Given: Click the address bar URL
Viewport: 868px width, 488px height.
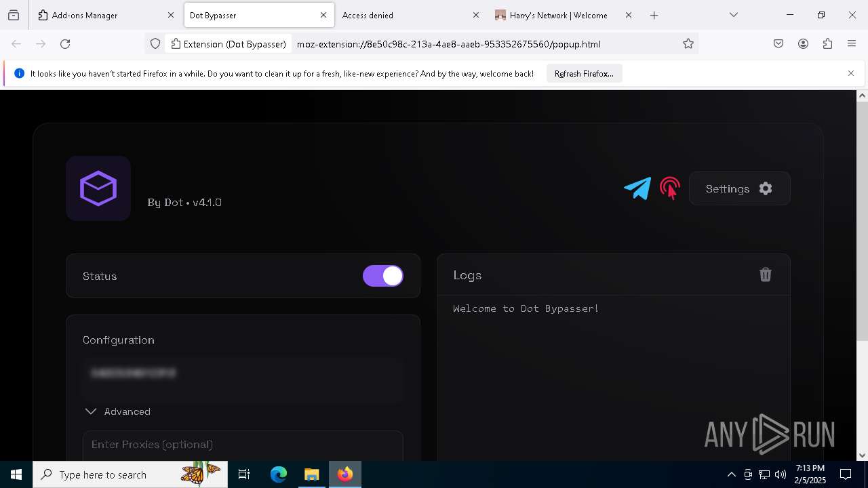Looking at the screenshot, I should click(449, 44).
